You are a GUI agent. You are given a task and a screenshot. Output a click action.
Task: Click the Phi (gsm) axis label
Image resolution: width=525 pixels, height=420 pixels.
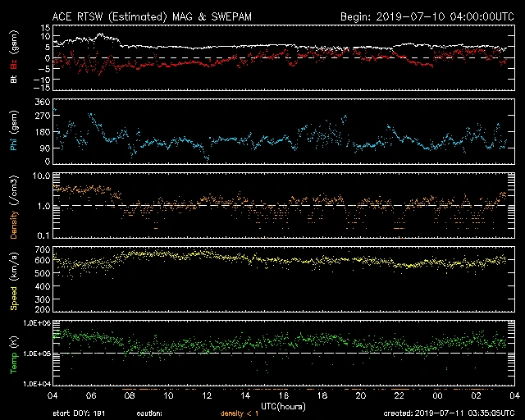click(13, 137)
